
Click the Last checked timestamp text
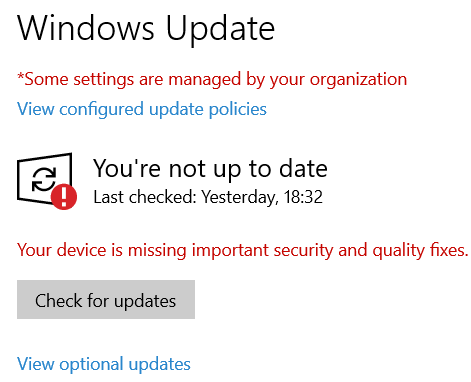[x=208, y=197]
